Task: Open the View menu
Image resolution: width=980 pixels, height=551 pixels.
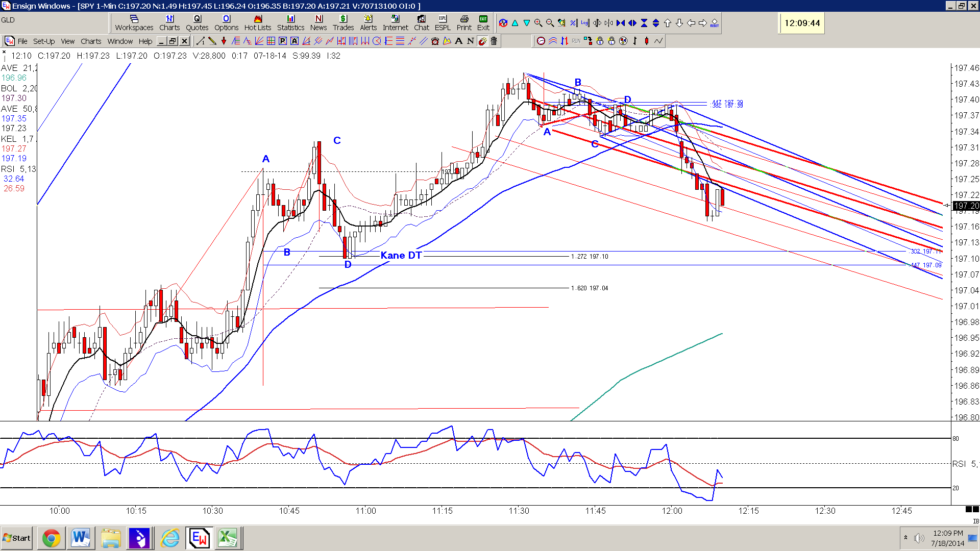Action: tap(68, 41)
